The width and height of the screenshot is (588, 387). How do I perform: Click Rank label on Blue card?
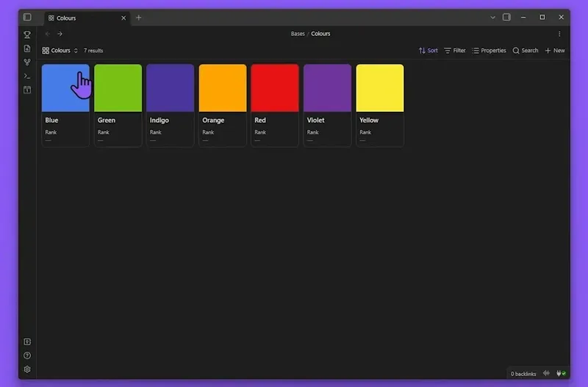(51, 132)
